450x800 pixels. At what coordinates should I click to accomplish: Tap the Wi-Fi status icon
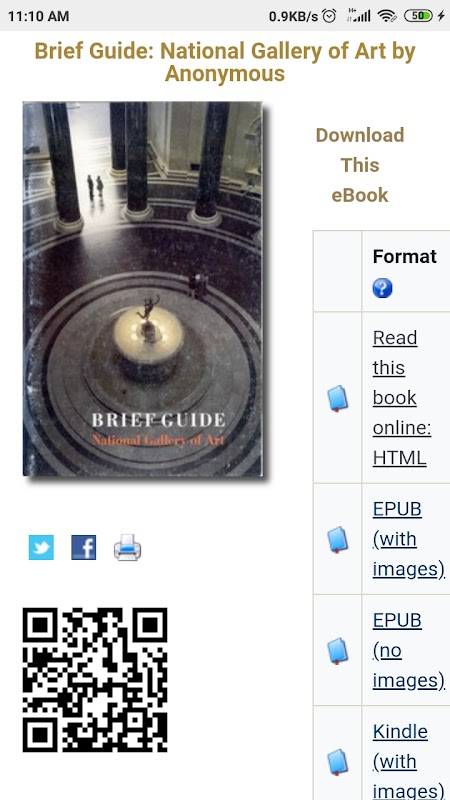[x=387, y=16]
